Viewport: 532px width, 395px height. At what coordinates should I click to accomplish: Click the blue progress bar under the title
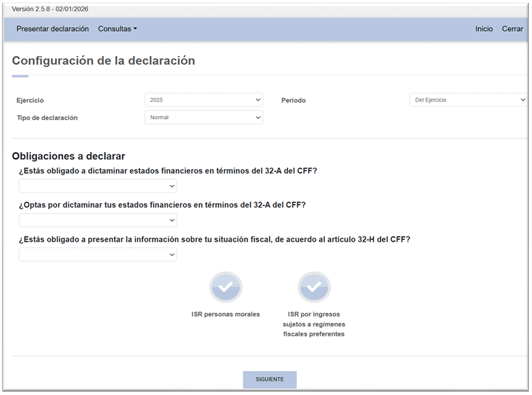21,76
